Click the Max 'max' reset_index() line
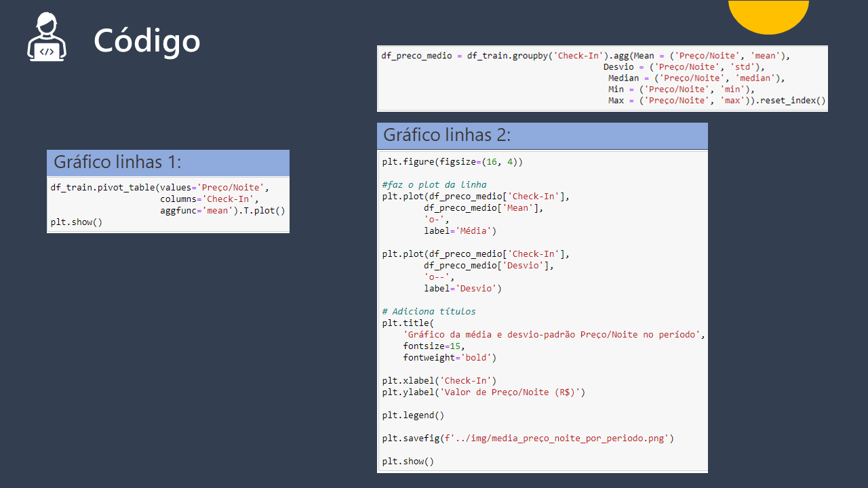The width and height of the screenshot is (868, 488). [717, 101]
